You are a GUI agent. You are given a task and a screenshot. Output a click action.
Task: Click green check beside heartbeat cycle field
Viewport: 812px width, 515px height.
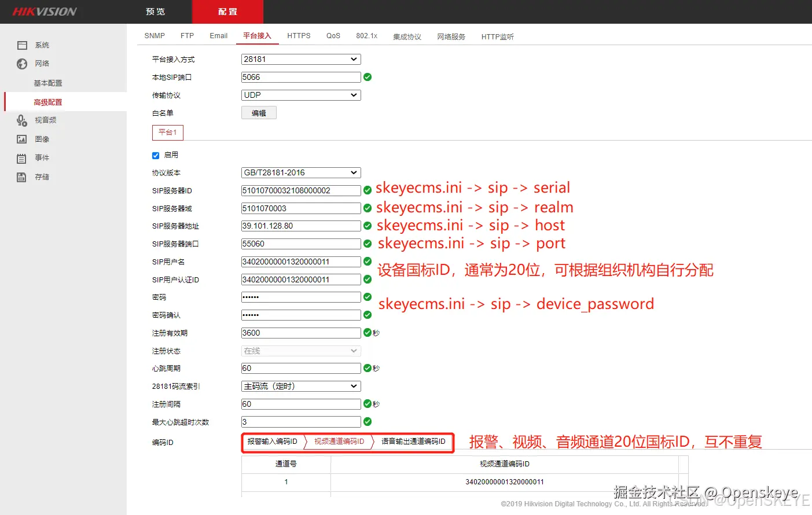[x=368, y=368]
